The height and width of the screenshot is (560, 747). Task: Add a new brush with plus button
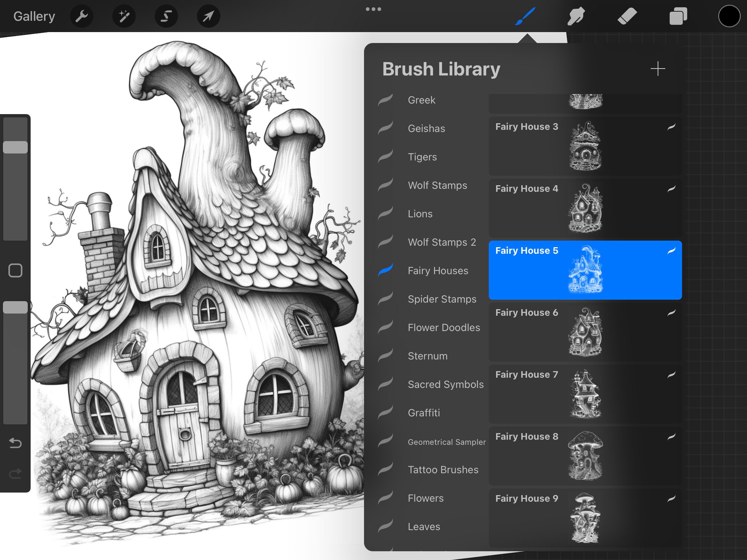click(658, 69)
